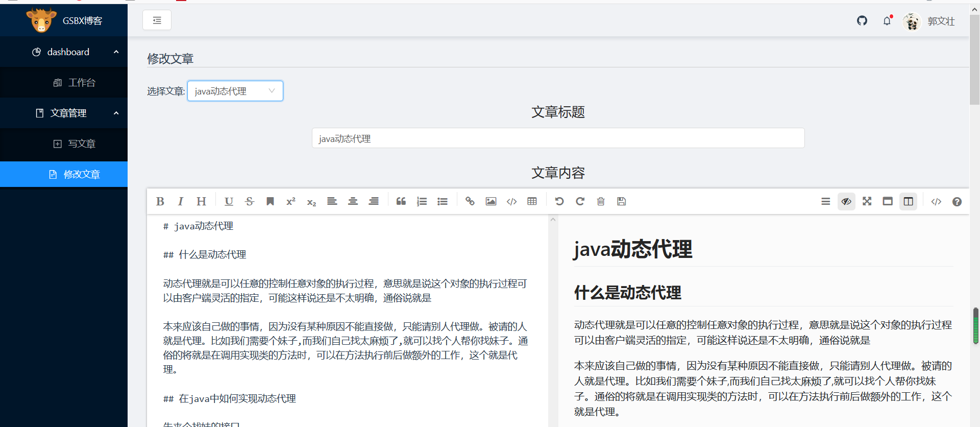This screenshot has width=980, height=427.
Task: Toggle bold formatting in the editor toolbar
Action: pyautogui.click(x=160, y=201)
